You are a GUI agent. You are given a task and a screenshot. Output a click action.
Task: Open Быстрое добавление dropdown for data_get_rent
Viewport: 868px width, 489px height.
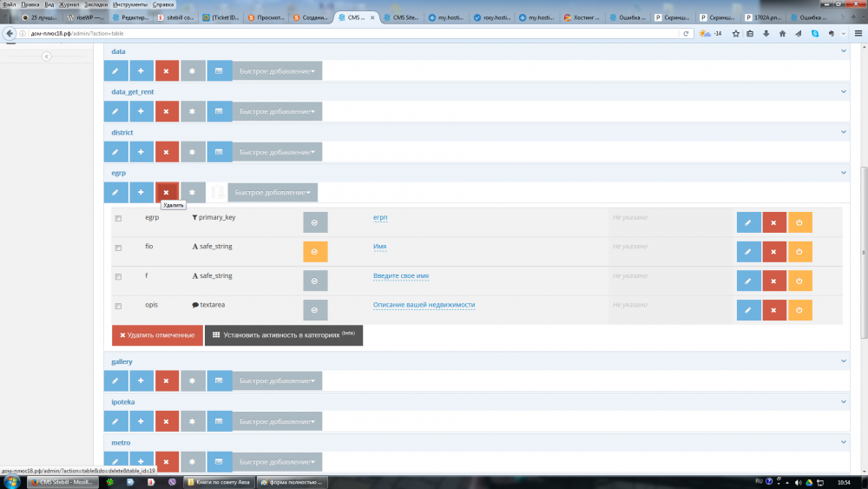(278, 111)
